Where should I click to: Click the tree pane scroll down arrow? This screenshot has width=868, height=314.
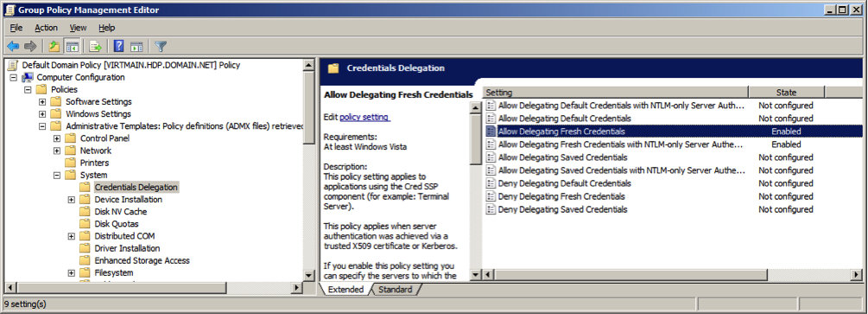pos(309,275)
